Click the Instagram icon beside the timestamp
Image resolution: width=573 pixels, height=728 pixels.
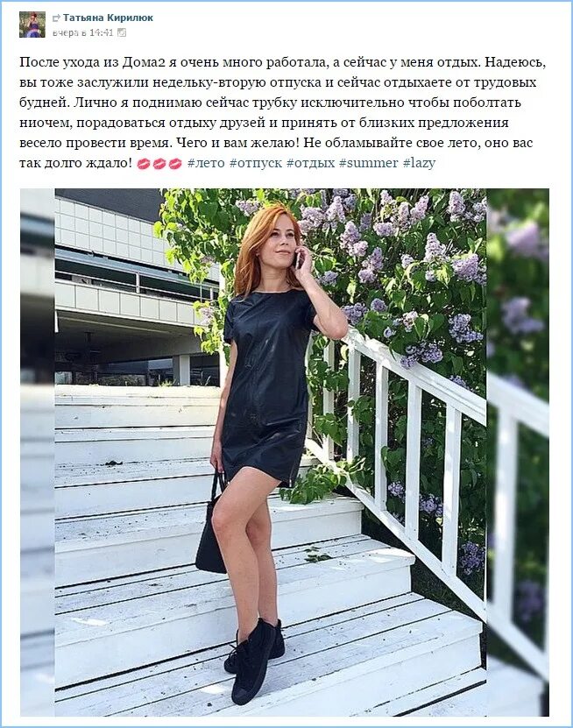122,32
